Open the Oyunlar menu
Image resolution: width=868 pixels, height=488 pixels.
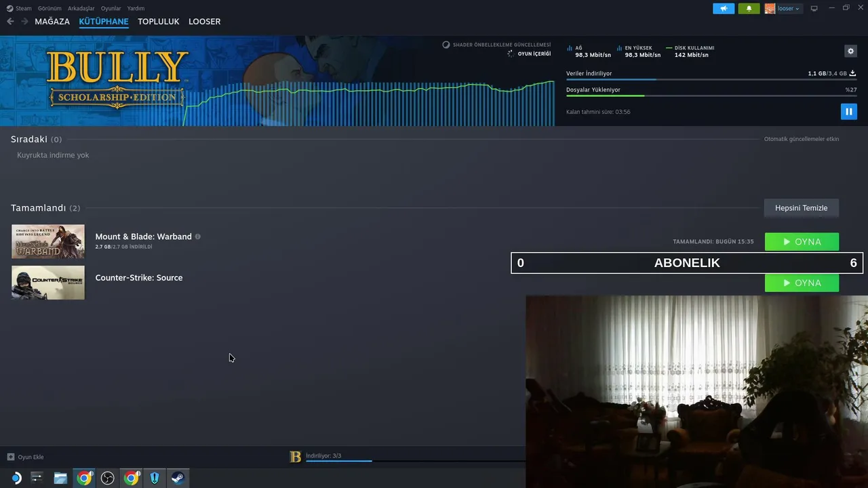[111, 8]
